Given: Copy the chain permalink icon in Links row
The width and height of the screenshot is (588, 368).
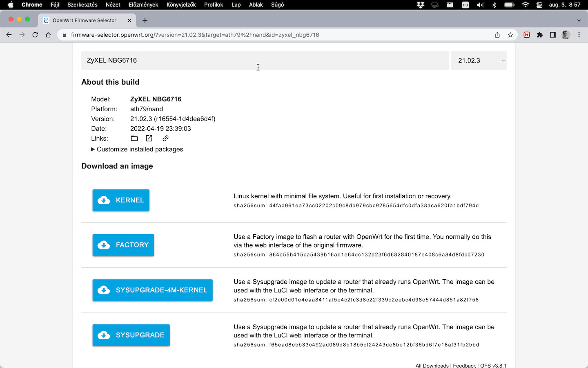Looking at the screenshot, I should click(x=165, y=138).
